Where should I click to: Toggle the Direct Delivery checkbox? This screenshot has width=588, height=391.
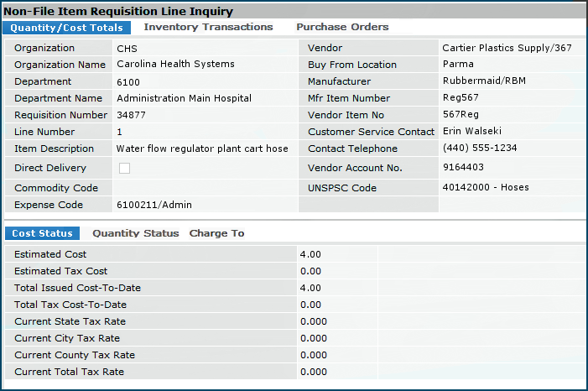[124, 169]
